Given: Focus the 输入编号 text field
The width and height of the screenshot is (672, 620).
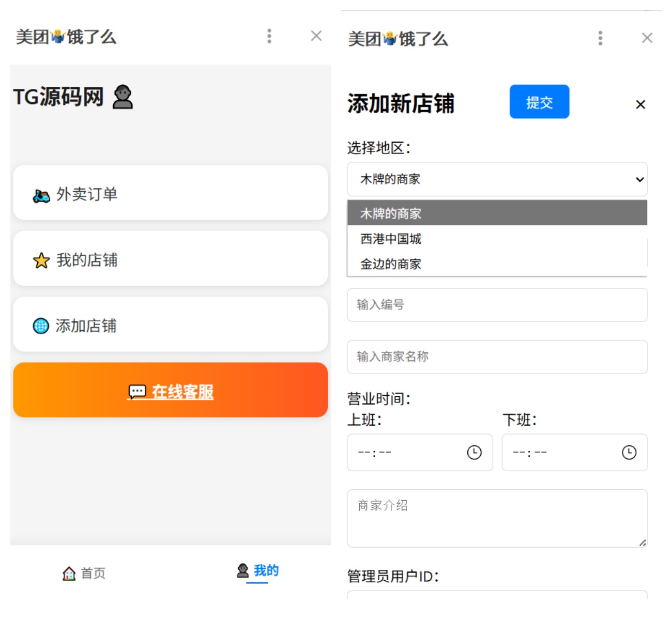Looking at the screenshot, I should click(x=497, y=305).
